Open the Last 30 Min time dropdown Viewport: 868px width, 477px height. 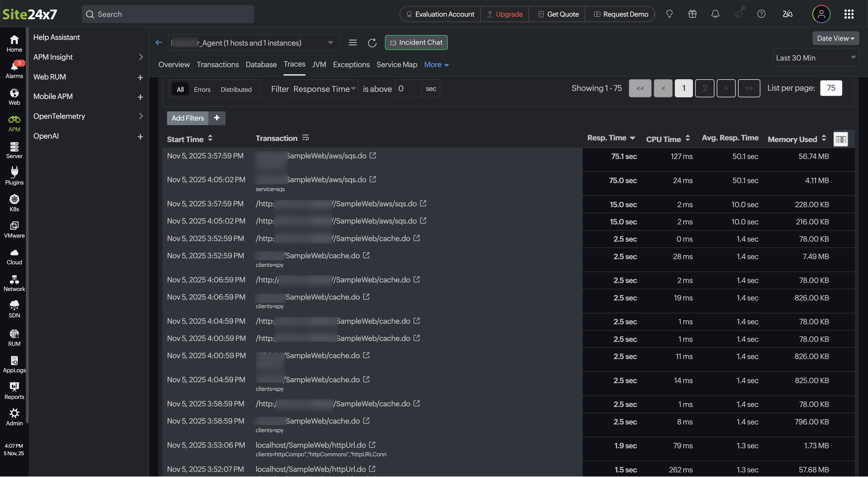[815, 58]
